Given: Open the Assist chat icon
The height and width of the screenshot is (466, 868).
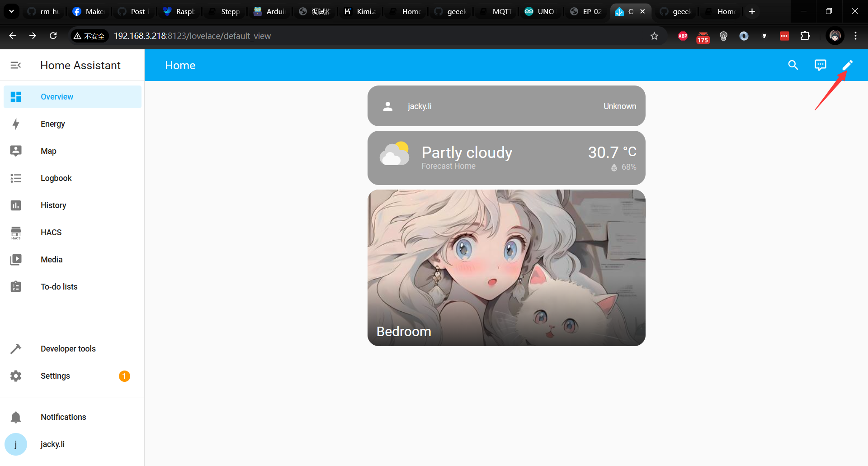Looking at the screenshot, I should tap(820, 65).
